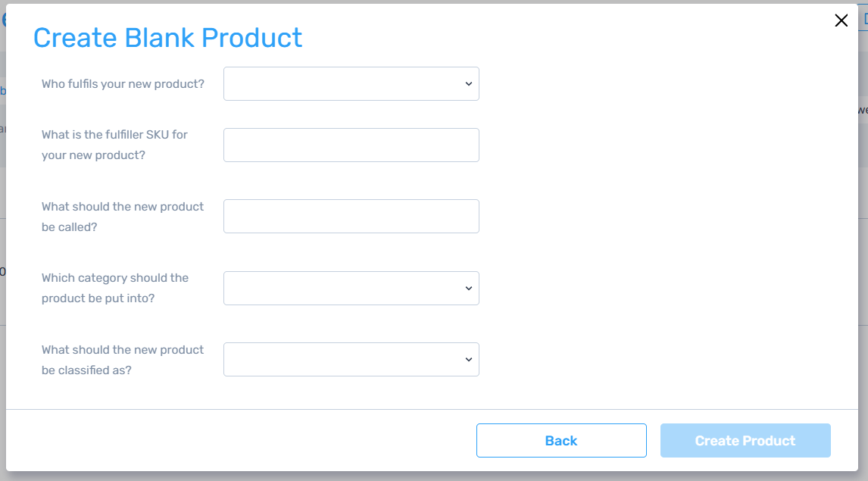Click the Create Product button
Screen dimensions: 868x481
[x=745, y=441]
